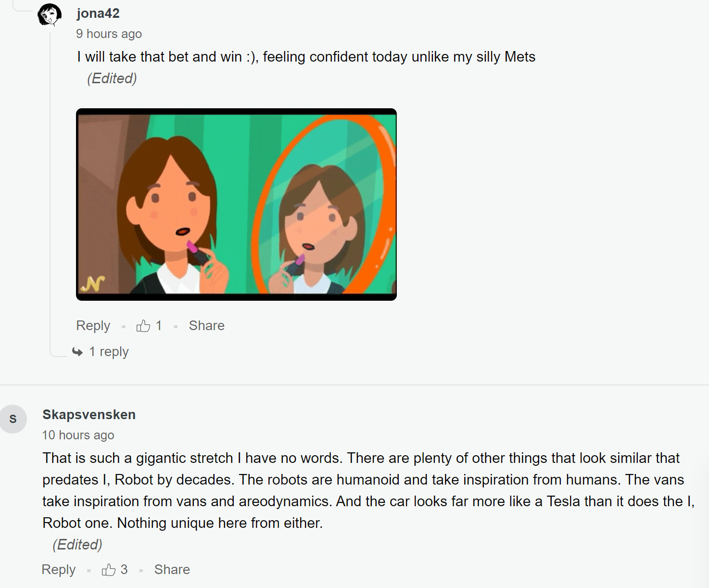Share jona42's comment
This screenshot has width=709, height=588.
pyautogui.click(x=206, y=326)
